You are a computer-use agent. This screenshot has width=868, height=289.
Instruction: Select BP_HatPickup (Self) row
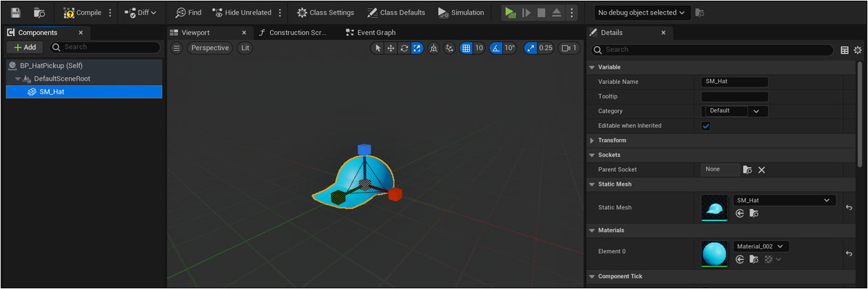coord(84,65)
